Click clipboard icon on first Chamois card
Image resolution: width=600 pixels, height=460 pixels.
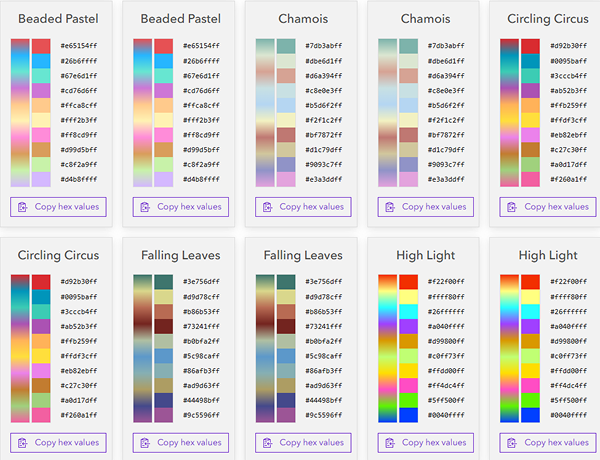267,207
